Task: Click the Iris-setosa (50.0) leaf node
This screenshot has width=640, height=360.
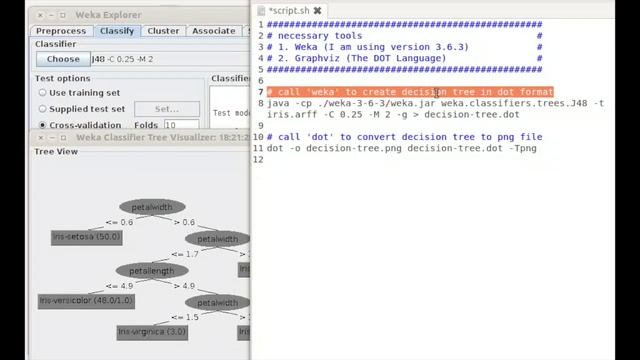Action: tap(87, 237)
